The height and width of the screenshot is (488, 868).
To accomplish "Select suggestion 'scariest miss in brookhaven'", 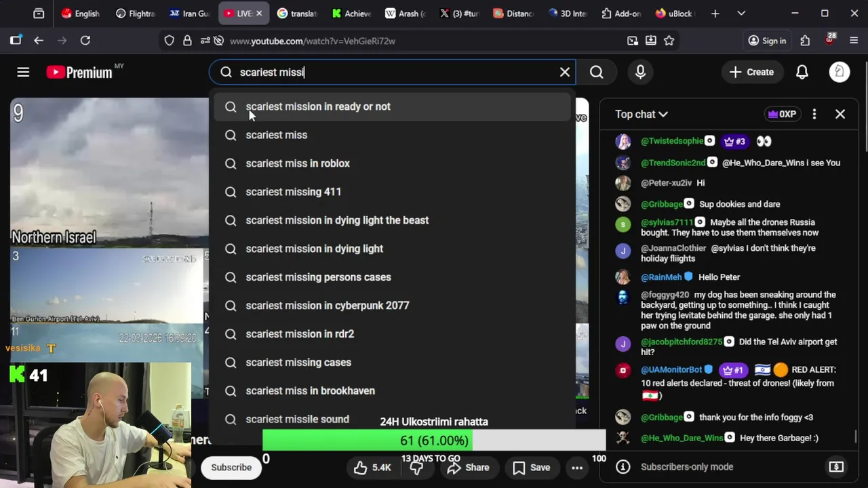I will pyautogui.click(x=393, y=391).
